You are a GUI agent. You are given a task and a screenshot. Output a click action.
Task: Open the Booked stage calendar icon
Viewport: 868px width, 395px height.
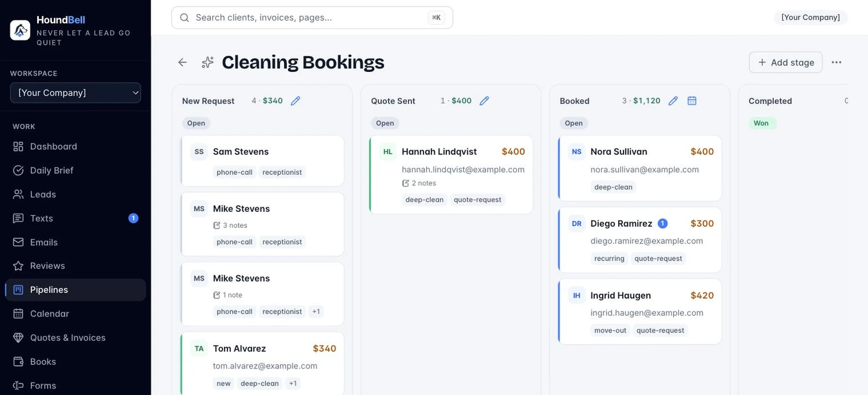(692, 101)
